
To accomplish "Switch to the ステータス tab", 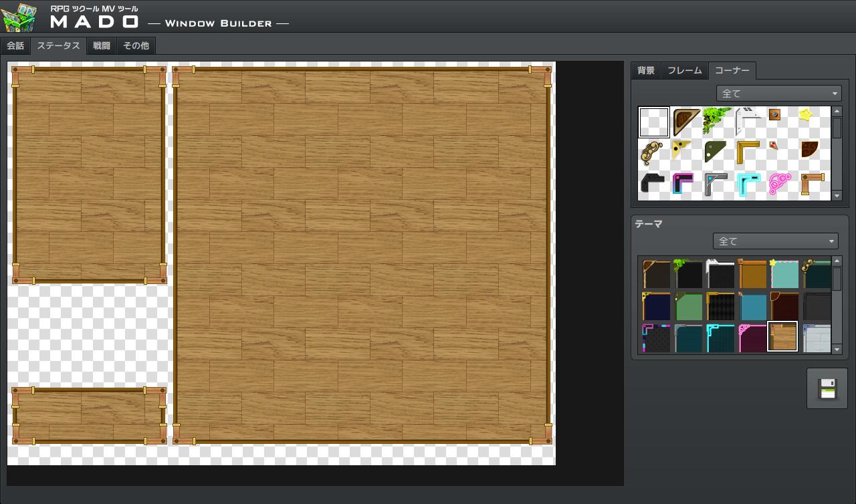I will click(58, 46).
